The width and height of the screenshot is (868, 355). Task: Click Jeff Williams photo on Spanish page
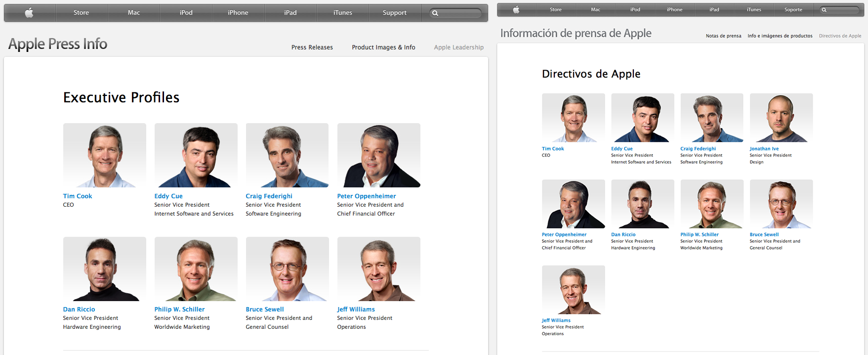click(x=574, y=290)
